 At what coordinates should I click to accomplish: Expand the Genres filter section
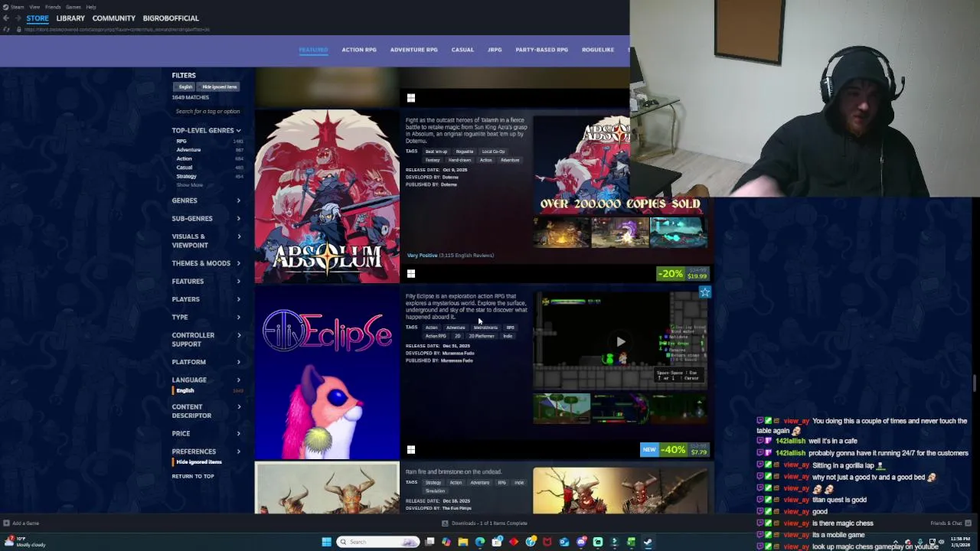[x=206, y=201]
